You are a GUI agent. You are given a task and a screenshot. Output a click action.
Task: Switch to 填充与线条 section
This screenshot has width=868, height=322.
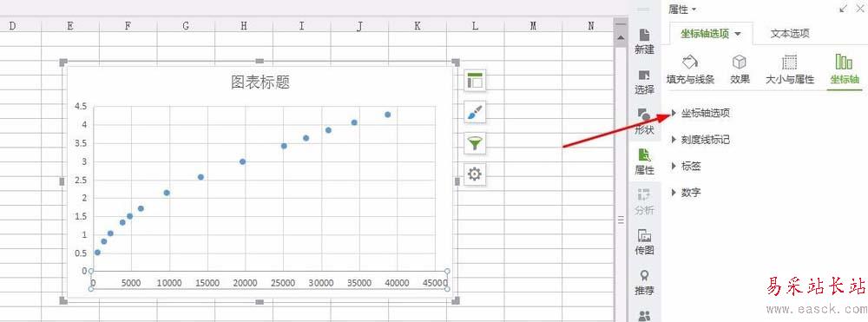point(690,69)
